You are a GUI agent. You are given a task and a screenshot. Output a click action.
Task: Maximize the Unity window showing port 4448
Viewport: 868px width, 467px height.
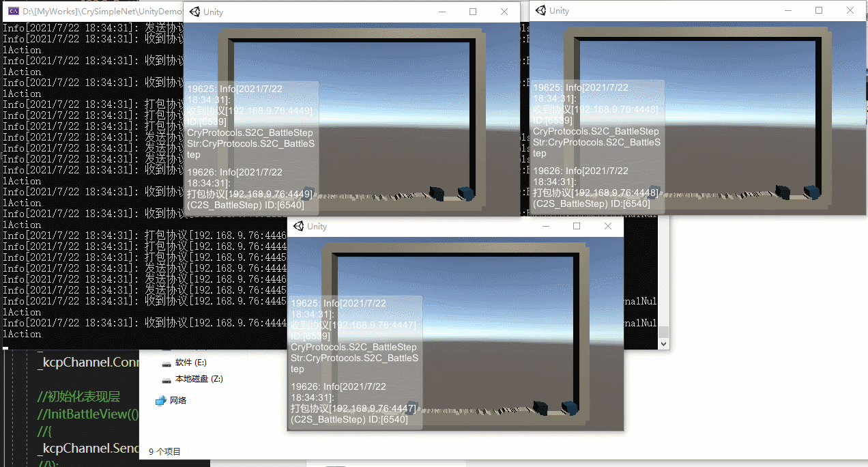[x=819, y=10]
